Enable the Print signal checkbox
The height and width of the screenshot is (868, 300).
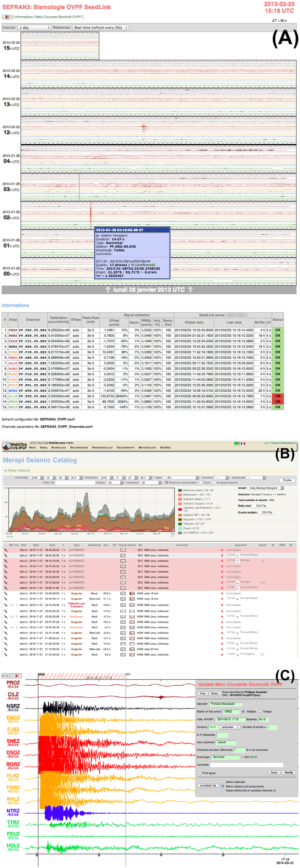click(200, 773)
